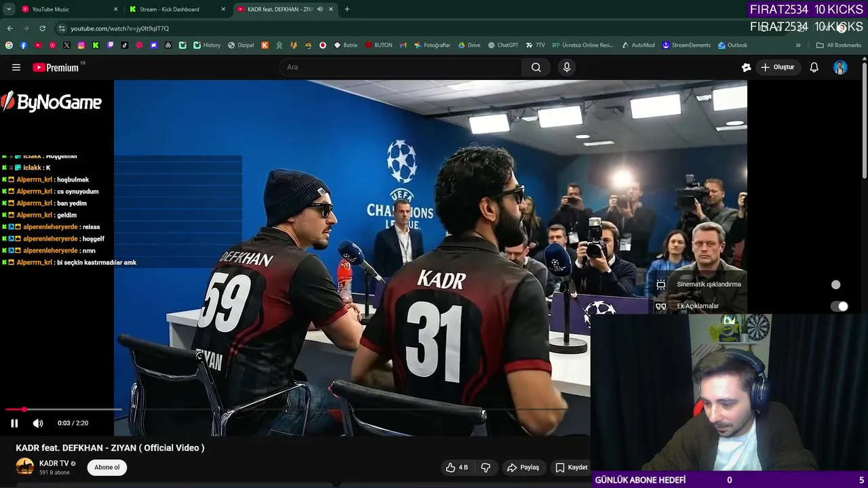
Task: Open the green Kick bookmark icon
Action: point(96,45)
